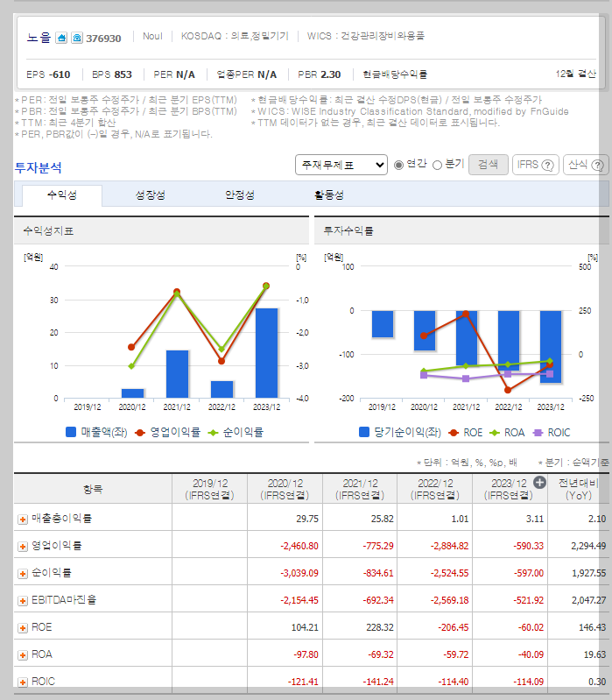Switch to the 수익성 tab
The height and width of the screenshot is (700, 612).
click(62, 195)
